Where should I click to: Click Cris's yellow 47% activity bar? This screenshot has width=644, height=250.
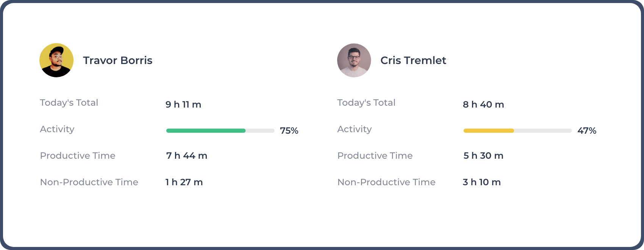coord(489,131)
